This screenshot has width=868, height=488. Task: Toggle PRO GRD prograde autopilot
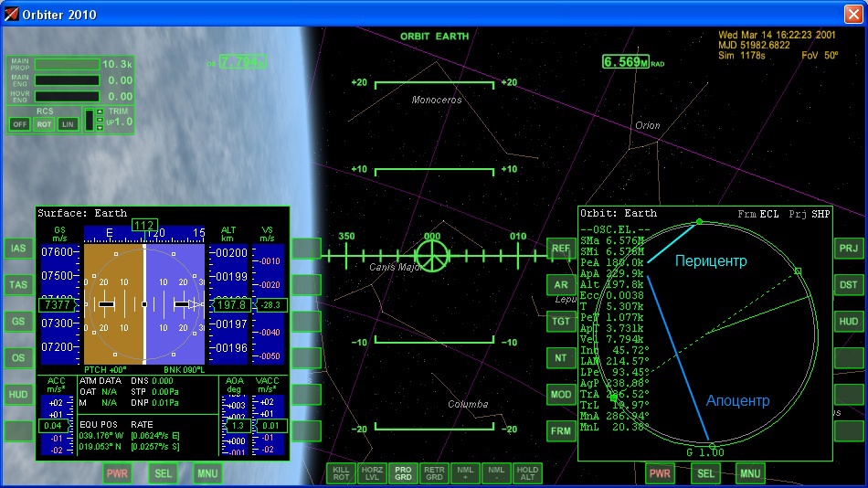click(403, 473)
